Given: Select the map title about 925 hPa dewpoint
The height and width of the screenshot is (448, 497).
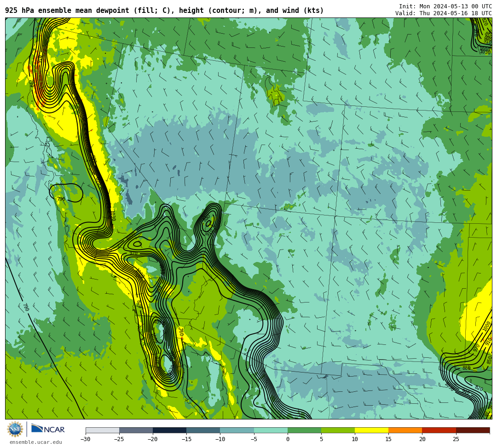Looking at the screenshot, I should click(x=164, y=11).
